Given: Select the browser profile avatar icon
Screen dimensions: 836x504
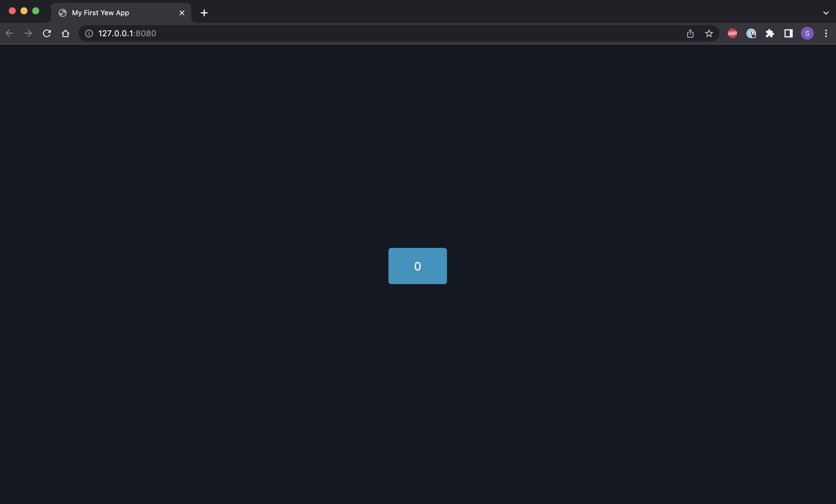Looking at the screenshot, I should [x=807, y=33].
